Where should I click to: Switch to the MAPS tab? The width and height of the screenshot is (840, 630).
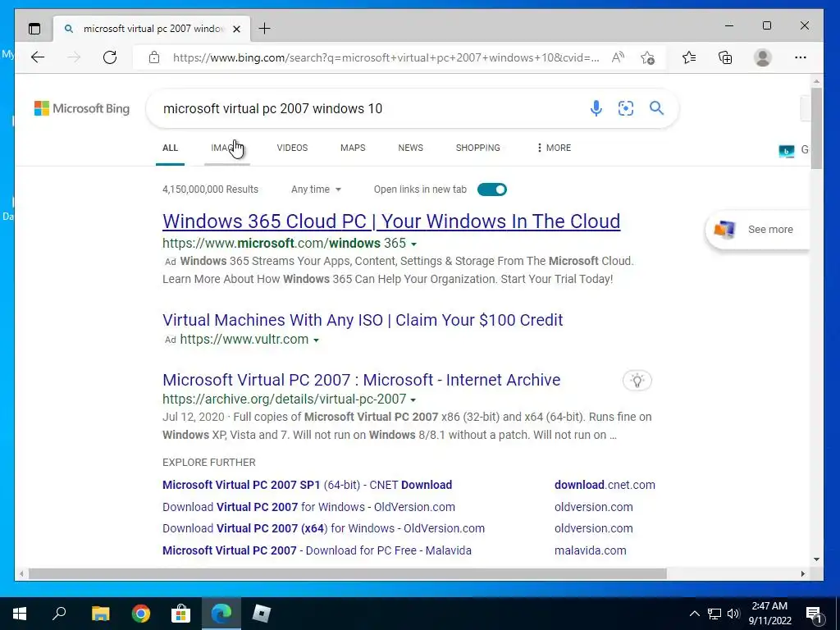tap(353, 148)
